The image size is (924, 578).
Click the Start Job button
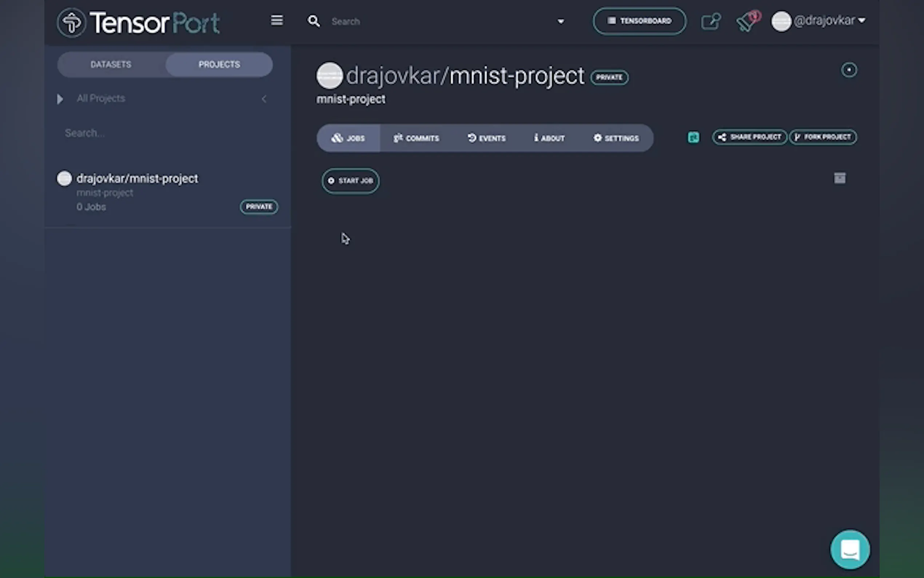point(350,181)
